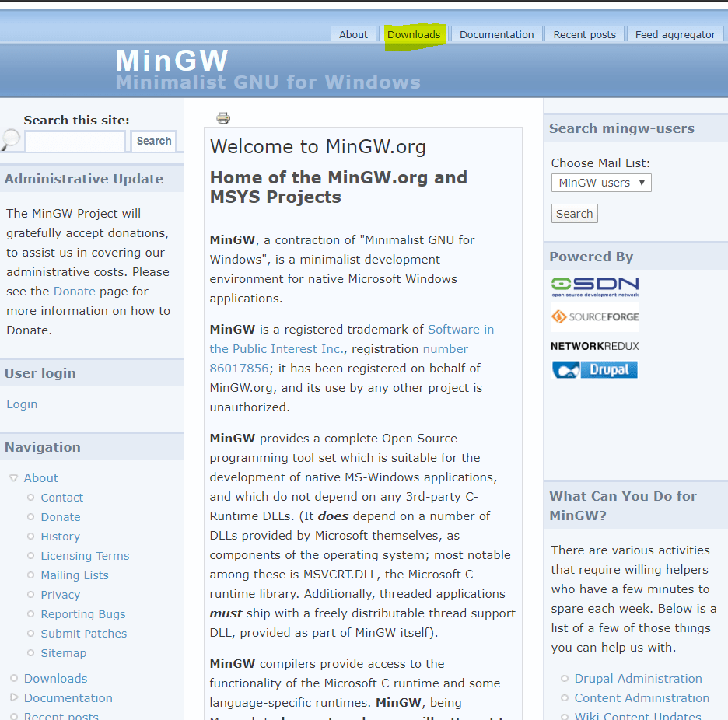Click the Welcome to MinGW.org heading
Image resolution: width=728 pixels, height=720 pixels.
coord(318,147)
